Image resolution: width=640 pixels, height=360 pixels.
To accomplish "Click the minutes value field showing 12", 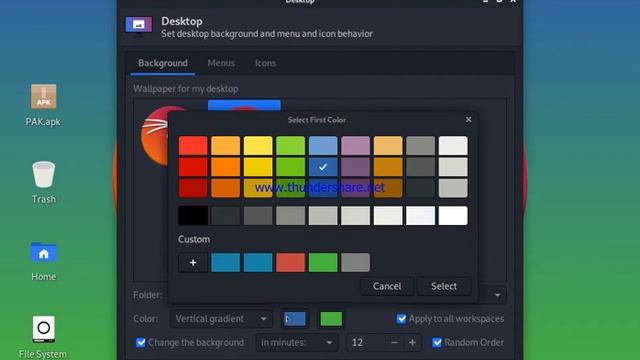I will coord(366,342).
